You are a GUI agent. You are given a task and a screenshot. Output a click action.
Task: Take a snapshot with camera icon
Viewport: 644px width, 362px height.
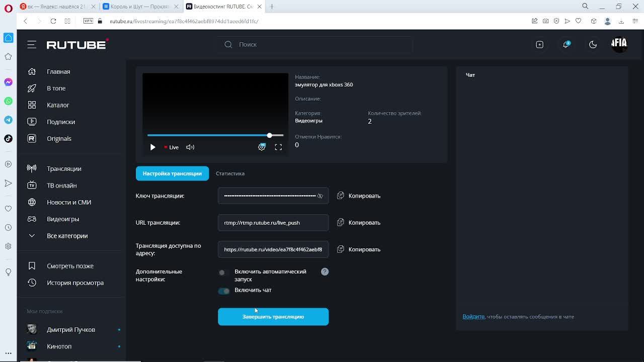pos(545,21)
